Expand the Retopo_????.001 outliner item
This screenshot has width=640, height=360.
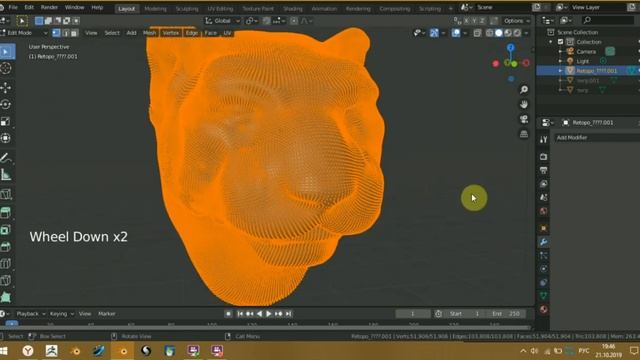pos(560,71)
